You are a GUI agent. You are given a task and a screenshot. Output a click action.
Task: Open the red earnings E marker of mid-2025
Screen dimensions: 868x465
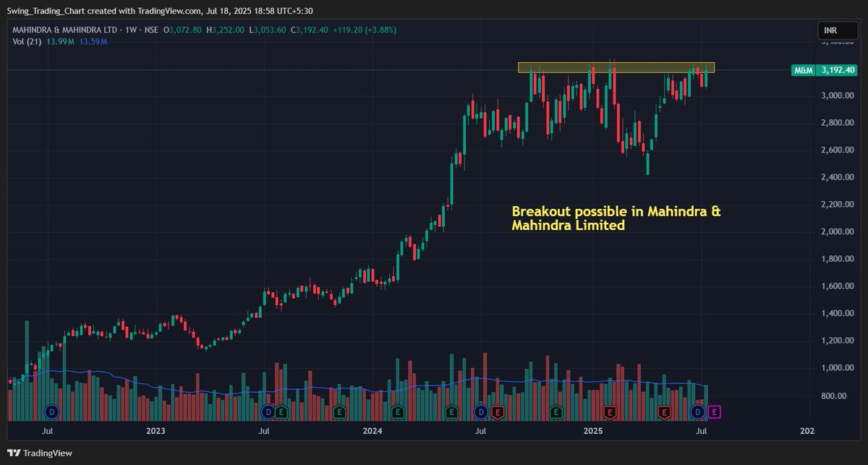point(664,411)
